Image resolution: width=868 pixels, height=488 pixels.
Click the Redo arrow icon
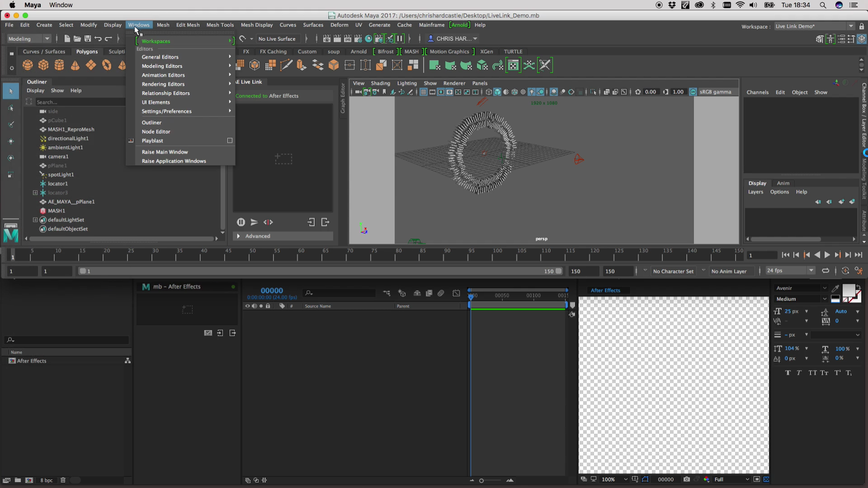pos(108,38)
